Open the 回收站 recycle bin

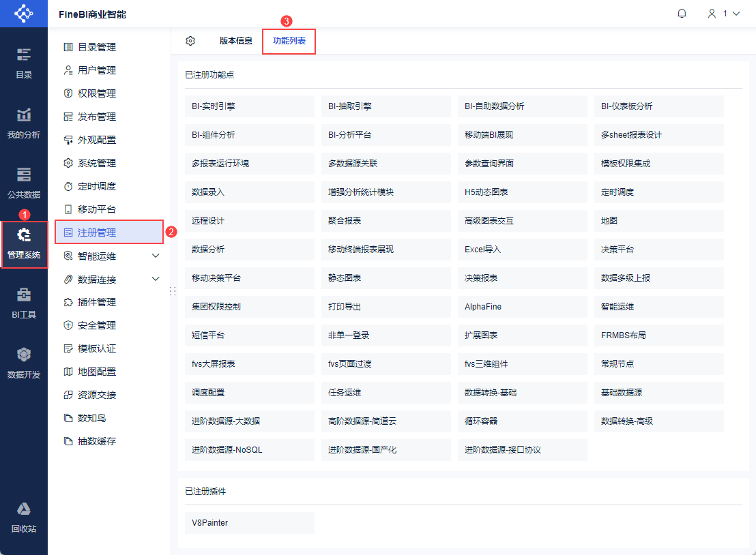coord(24,518)
